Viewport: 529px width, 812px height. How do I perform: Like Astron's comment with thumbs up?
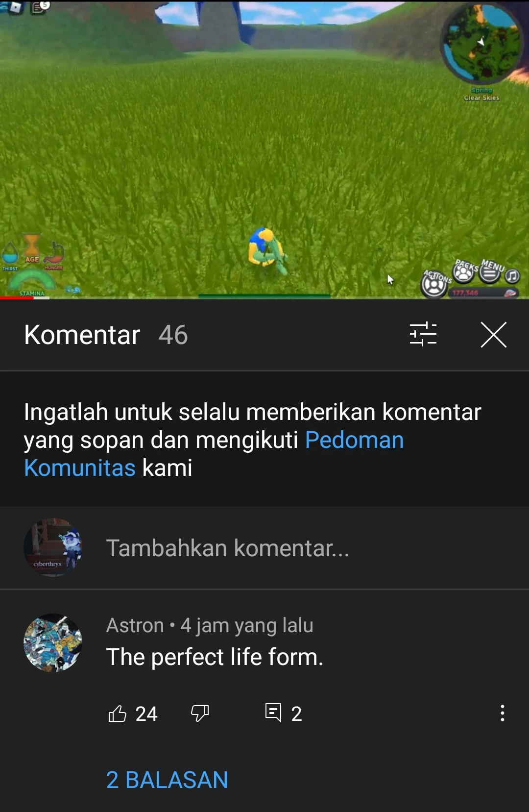point(117,714)
